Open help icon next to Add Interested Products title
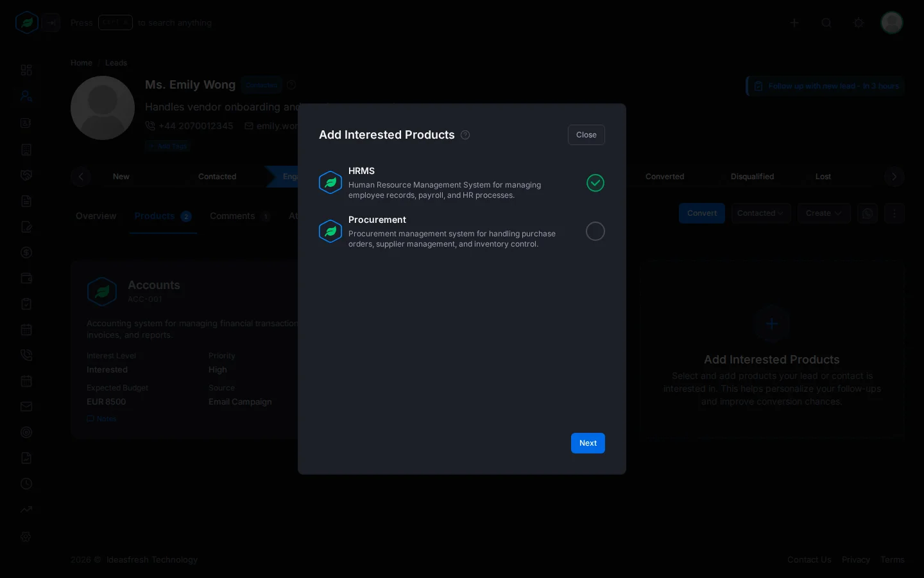The width and height of the screenshot is (924, 578). (x=466, y=135)
